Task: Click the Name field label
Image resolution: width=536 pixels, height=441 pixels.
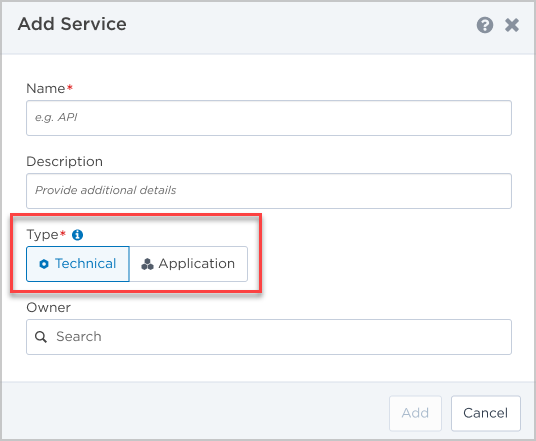Action: (x=46, y=89)
